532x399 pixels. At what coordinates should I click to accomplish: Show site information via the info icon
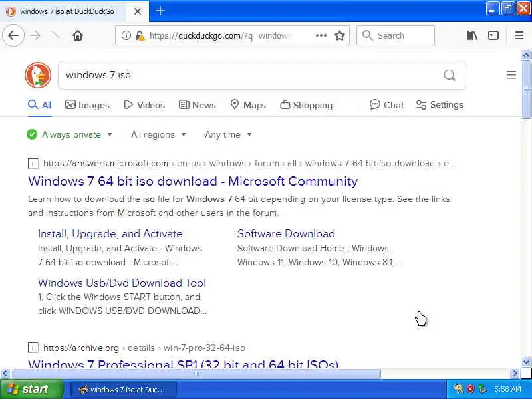(126, 35)
